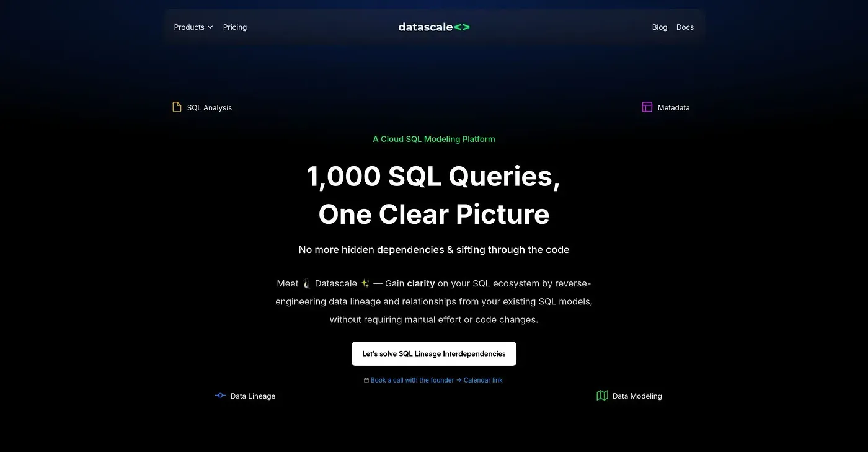
Task: Open the Blog link in navigation
Action: tap(660, 27)
